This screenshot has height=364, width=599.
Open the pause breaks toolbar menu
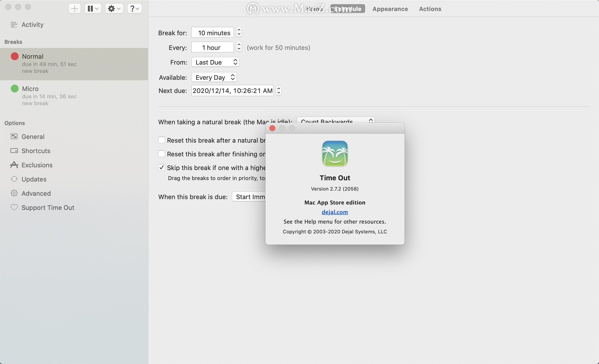(x=93, y=8)
